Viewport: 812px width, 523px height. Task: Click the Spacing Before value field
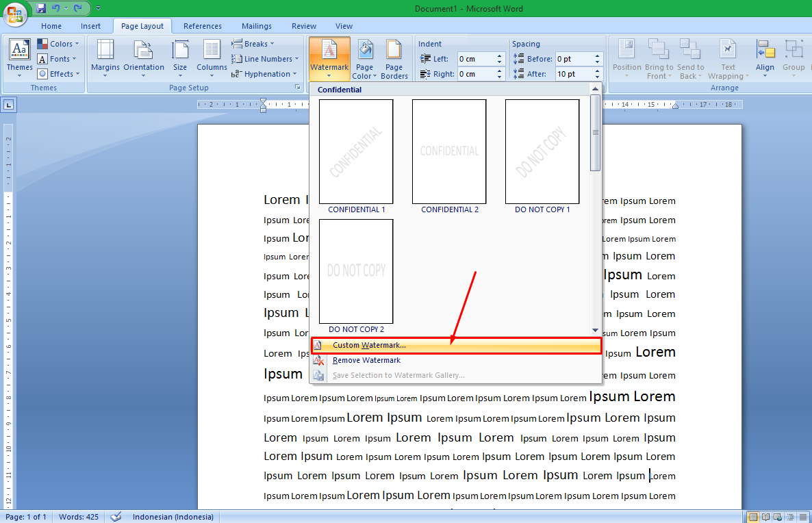pos(574,59)
